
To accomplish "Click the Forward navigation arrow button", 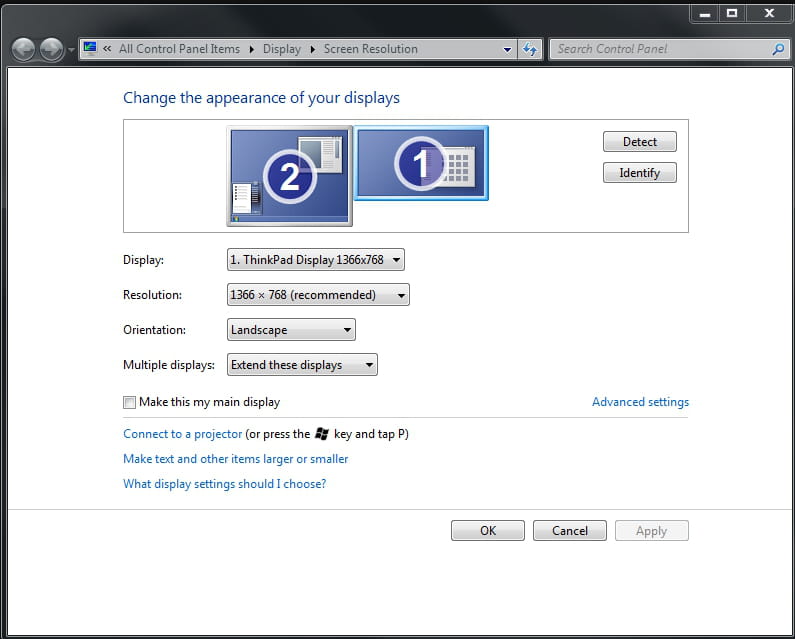I will [x=51, y=49].
